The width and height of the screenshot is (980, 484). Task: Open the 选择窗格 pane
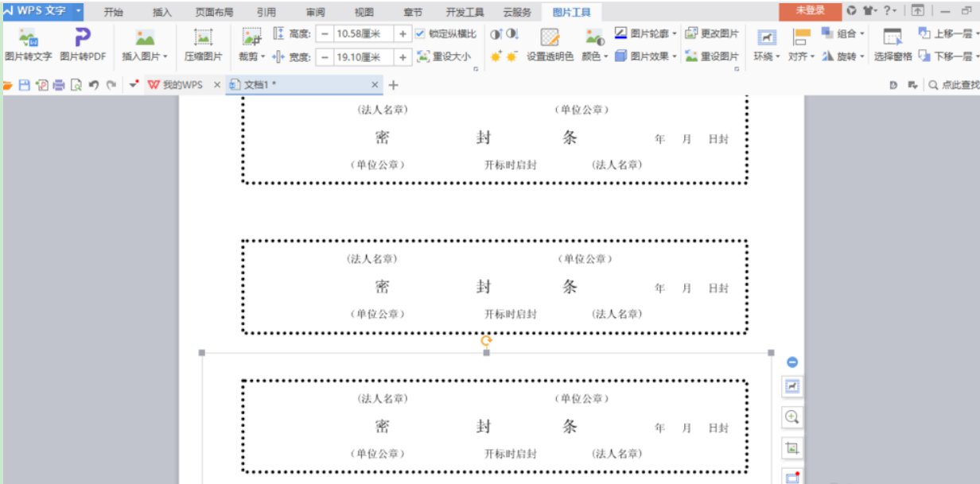click(892, 45)
